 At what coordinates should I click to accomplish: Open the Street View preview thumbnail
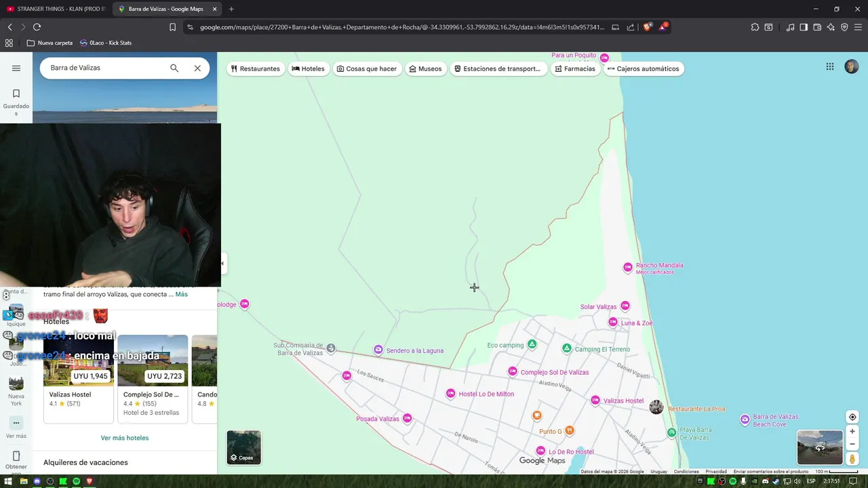(820, 447)
